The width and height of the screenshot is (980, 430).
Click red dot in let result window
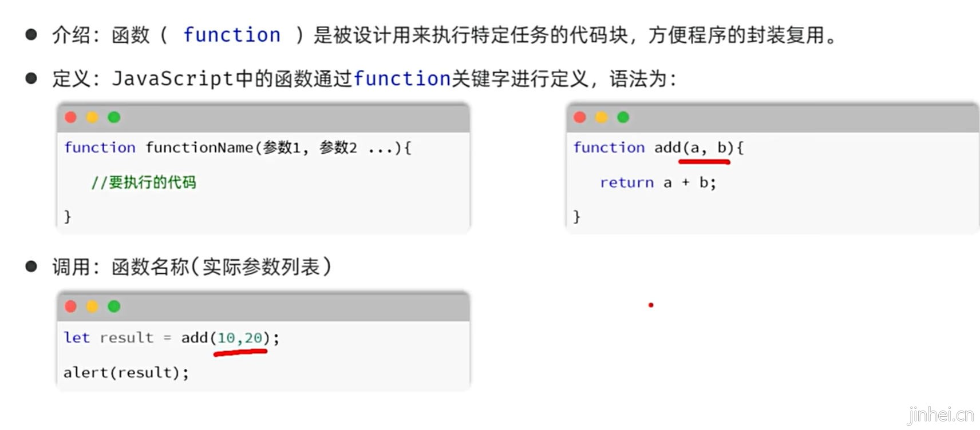point(71,306)
